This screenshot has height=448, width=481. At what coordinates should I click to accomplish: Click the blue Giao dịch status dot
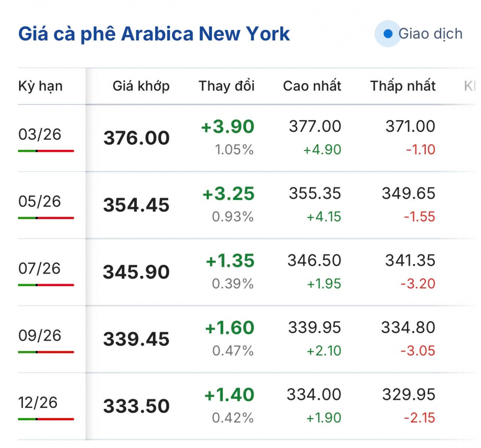click(388, 34)
